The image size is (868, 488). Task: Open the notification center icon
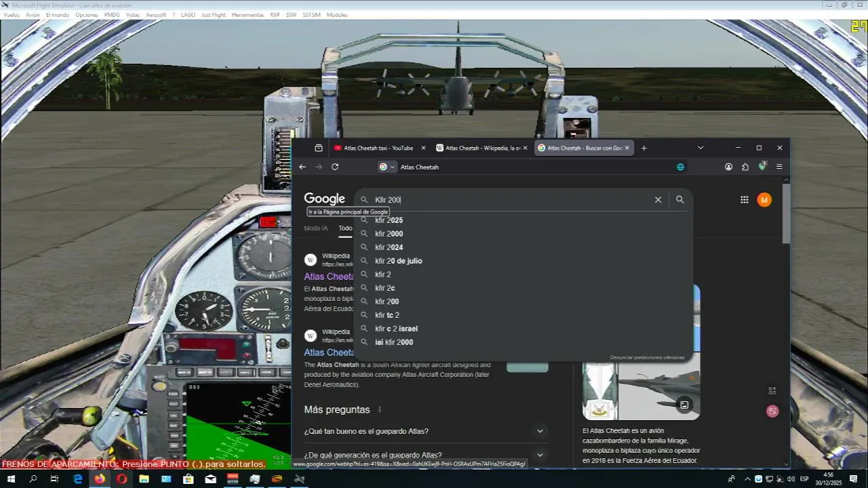[x=854, y=479]
